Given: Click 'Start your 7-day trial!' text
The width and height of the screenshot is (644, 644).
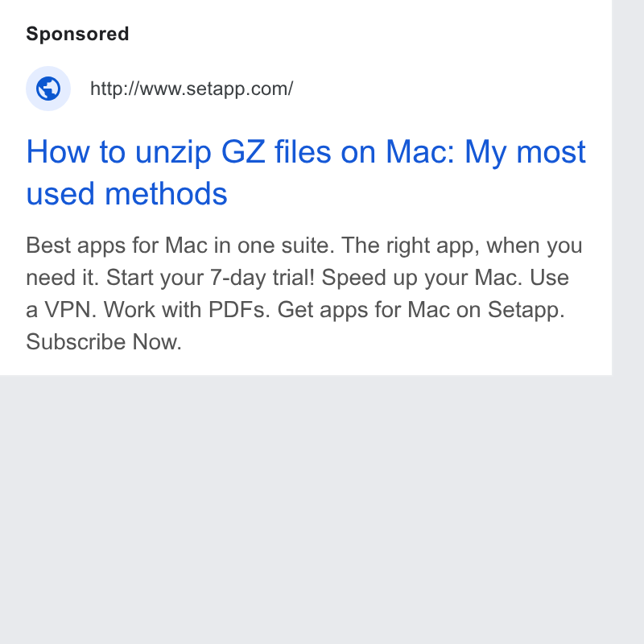Looking at the screenshot, I should (x=210, y=278).
